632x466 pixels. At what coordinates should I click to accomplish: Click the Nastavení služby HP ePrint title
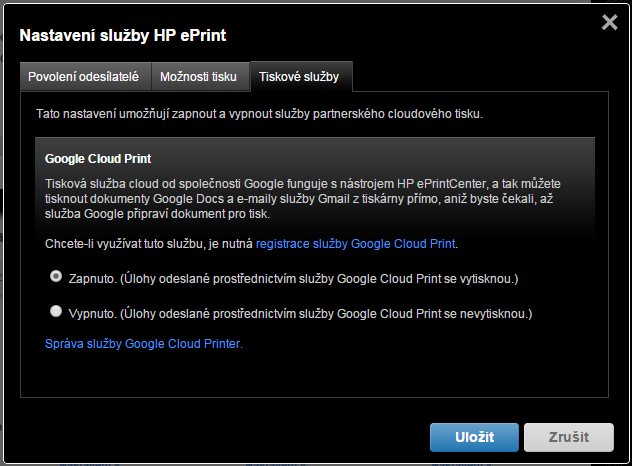pyautogui.click(x=123, y=35)
